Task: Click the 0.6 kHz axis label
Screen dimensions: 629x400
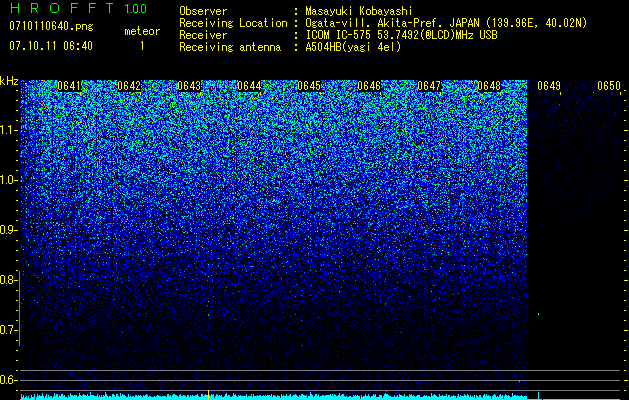Action: (8, 380)
